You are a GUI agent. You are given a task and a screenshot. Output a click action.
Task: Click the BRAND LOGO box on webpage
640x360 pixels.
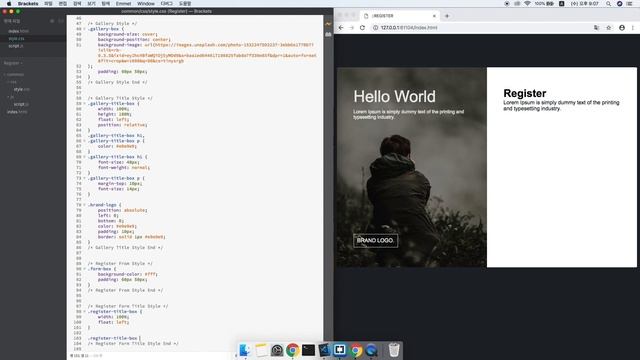376,240
